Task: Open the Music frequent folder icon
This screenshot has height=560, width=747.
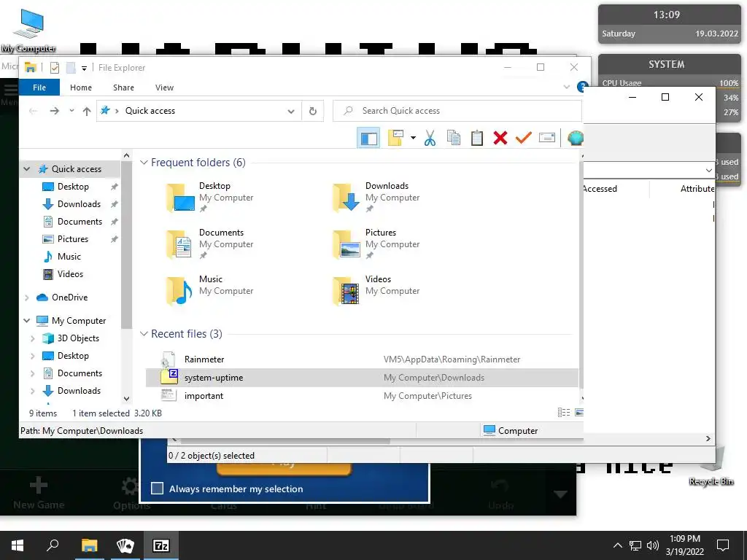Action: pyautogui.click(x=179, y=290)
